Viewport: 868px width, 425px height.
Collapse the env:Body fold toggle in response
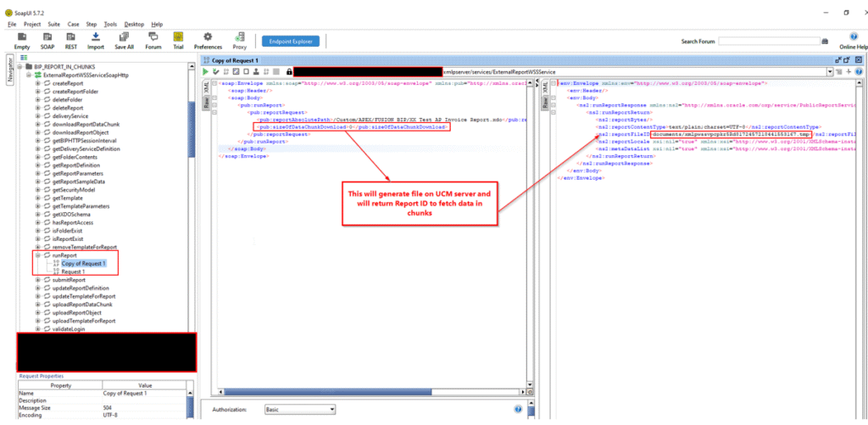pos(554,98)
